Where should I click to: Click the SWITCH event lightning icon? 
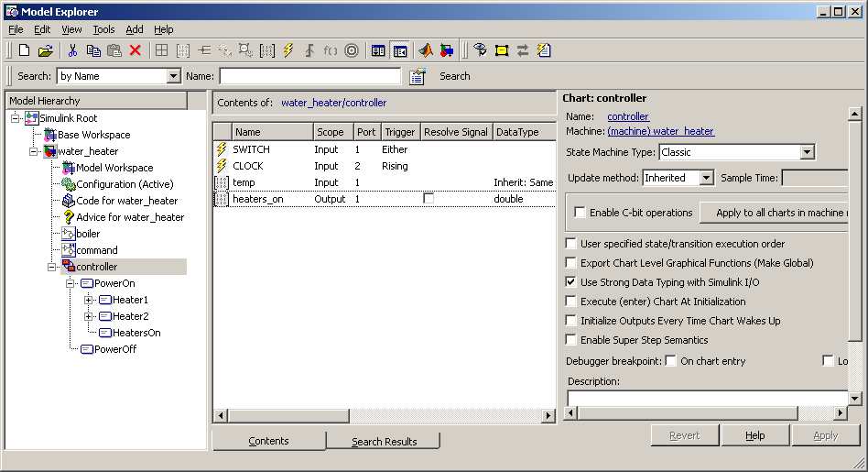point(222,149)
